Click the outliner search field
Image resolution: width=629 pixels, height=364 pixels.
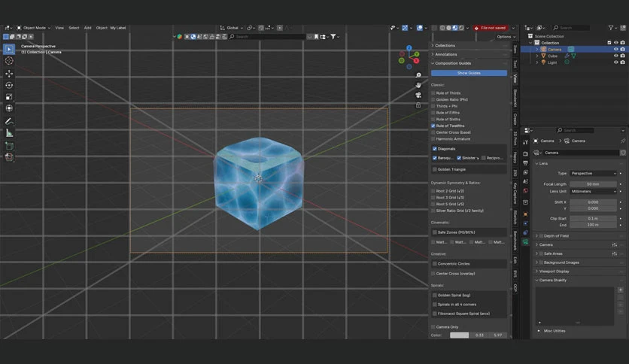click(571, 28)
